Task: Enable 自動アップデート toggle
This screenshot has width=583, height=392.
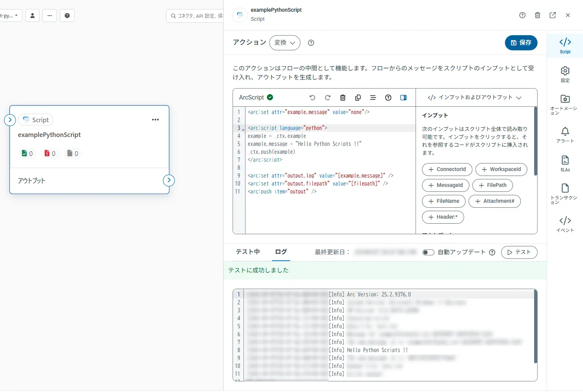Action: point(428,252)
